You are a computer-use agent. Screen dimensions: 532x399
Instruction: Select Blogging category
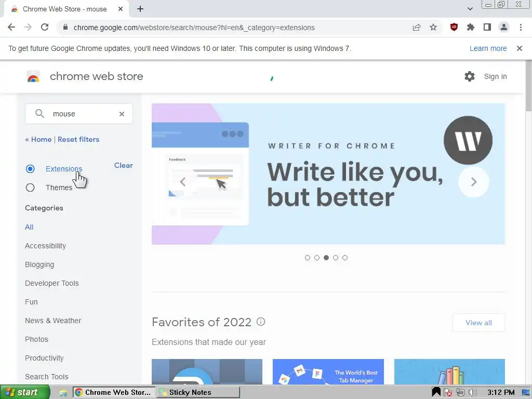[39, 264]
